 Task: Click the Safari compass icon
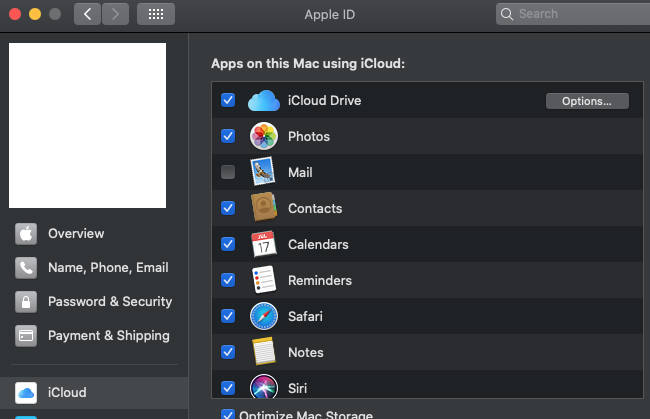[264, 316]
